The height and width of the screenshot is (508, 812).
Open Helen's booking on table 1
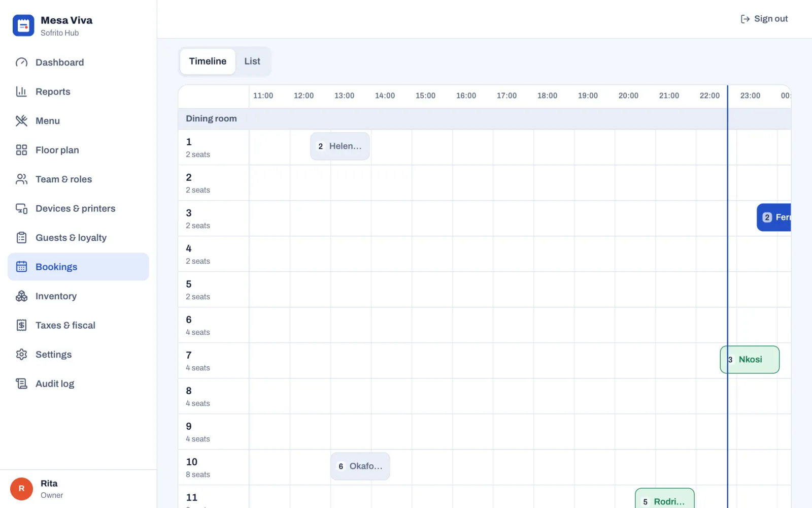(340, 146)
